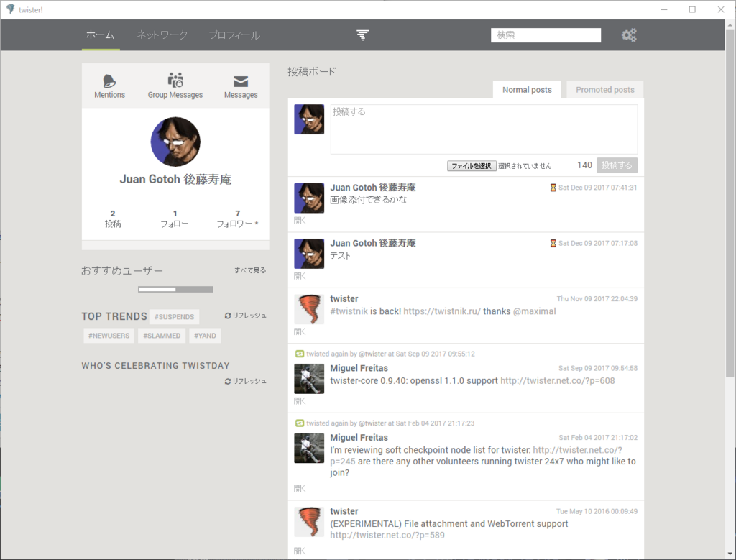
Task: Click the 投稿ボード heading
Action: (312, 71)
